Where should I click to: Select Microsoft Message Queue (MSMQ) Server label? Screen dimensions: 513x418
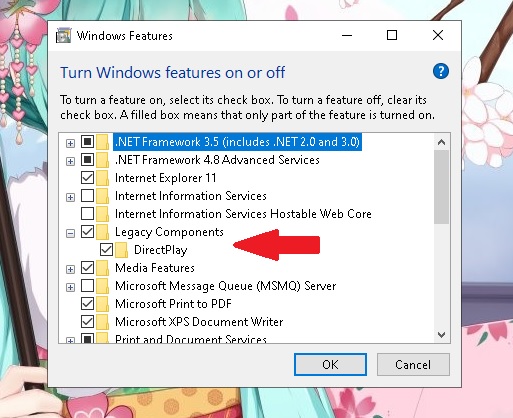[x=226, y=286]
